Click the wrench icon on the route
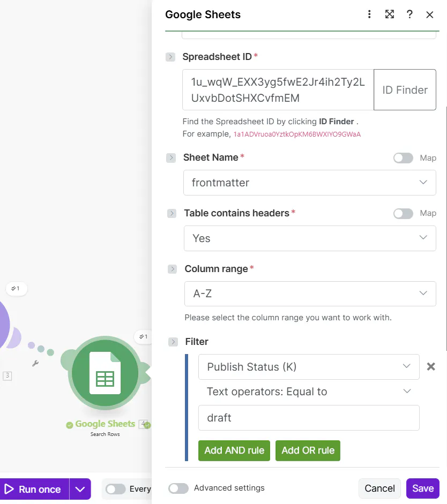The height and width of the screenshot is (504, 447). tap(35, 363)
